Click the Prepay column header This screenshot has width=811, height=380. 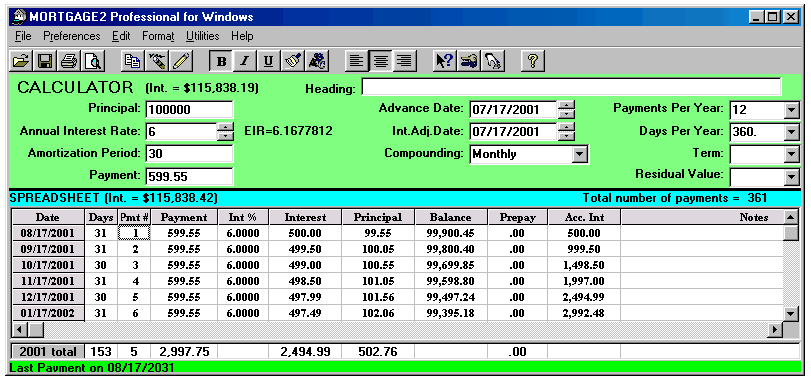click(517, 217)
